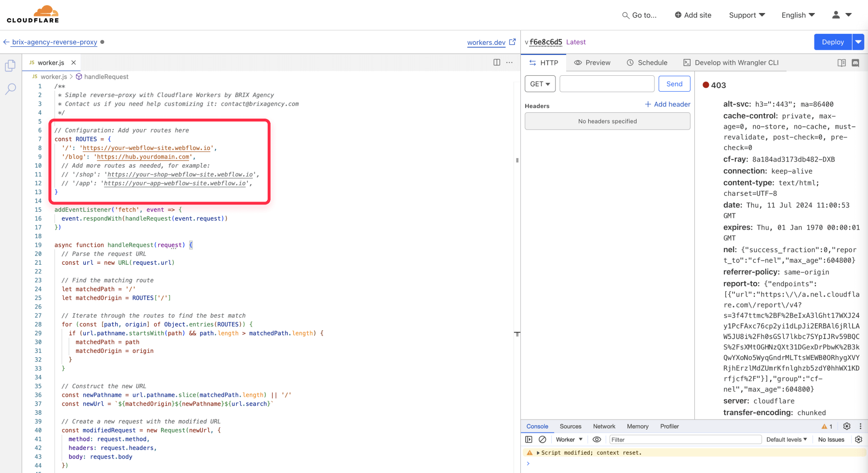Click the Latest version label
Viewport: 868px width, 473px height.
(576, 42)
